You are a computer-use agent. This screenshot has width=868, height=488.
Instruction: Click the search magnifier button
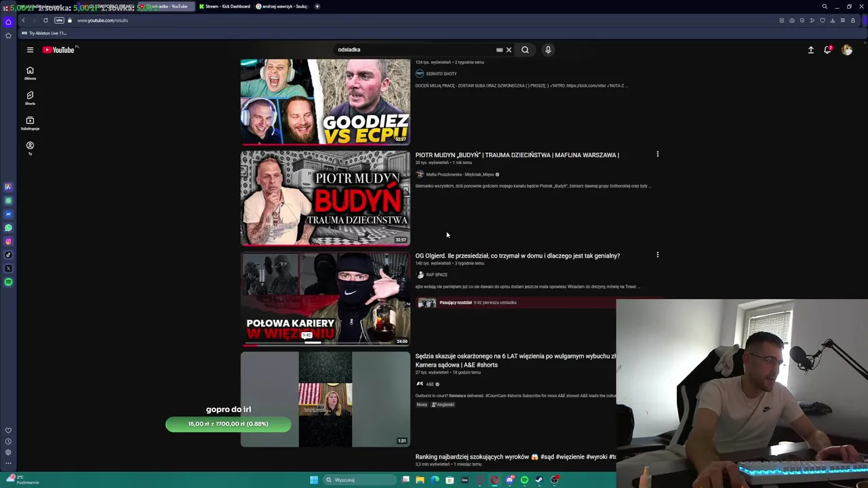point(525,49)
